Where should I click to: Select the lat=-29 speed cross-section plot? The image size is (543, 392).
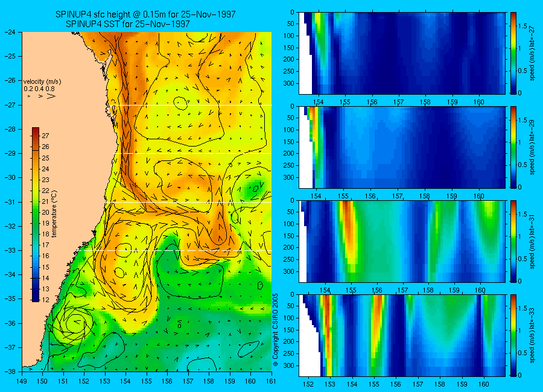tap(402, 147)
